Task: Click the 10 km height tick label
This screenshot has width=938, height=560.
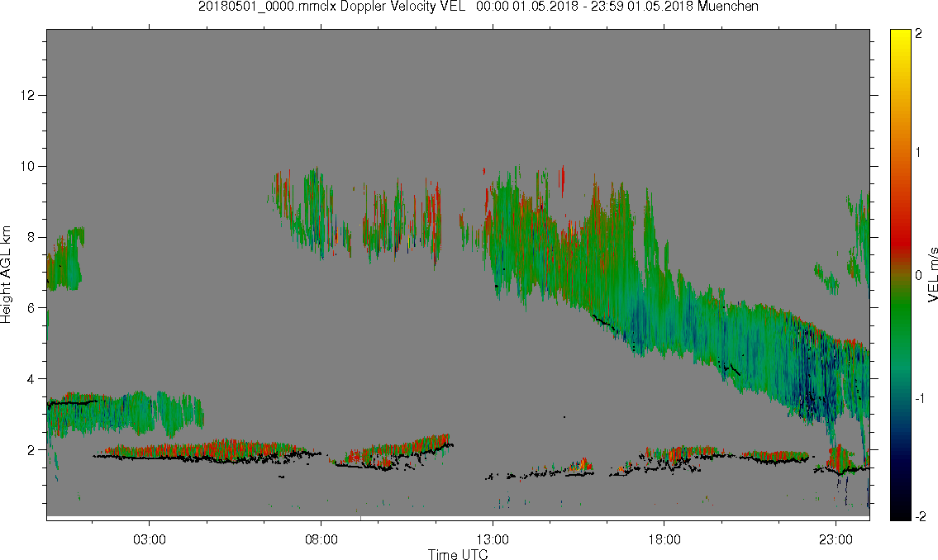Action: pyautogui.click(x=27, y=166)
